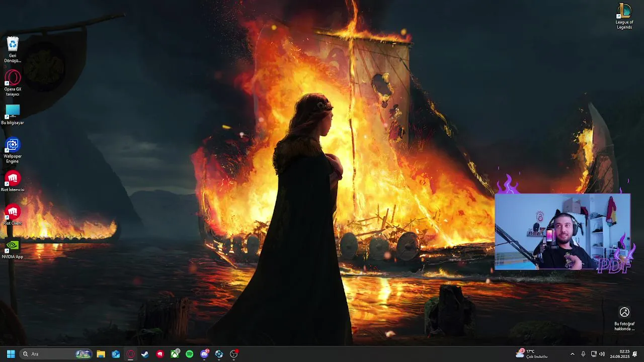Open the blue hexagon app in taskbar
Viewport: 644px width, 362px height.
219,354
